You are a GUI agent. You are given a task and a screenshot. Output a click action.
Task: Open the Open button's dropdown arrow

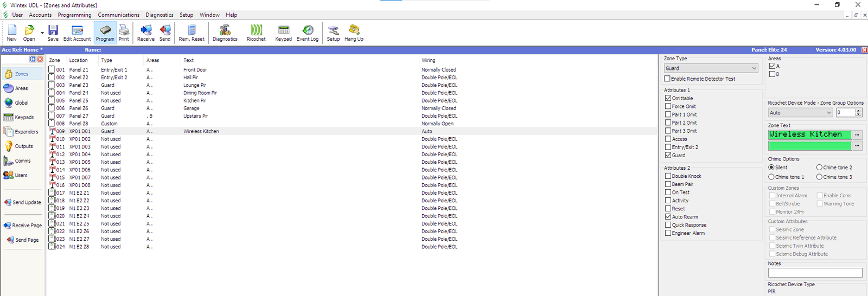(x=42, y=33)
